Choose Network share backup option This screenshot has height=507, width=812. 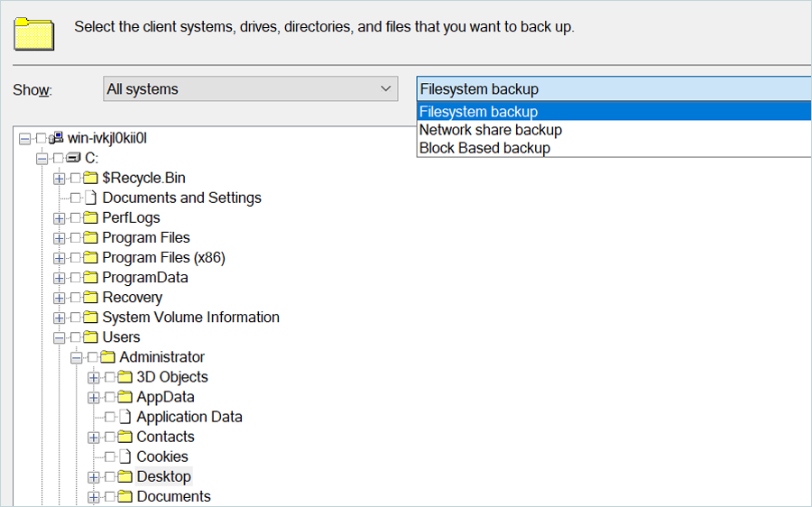click(x=491, y=130)
